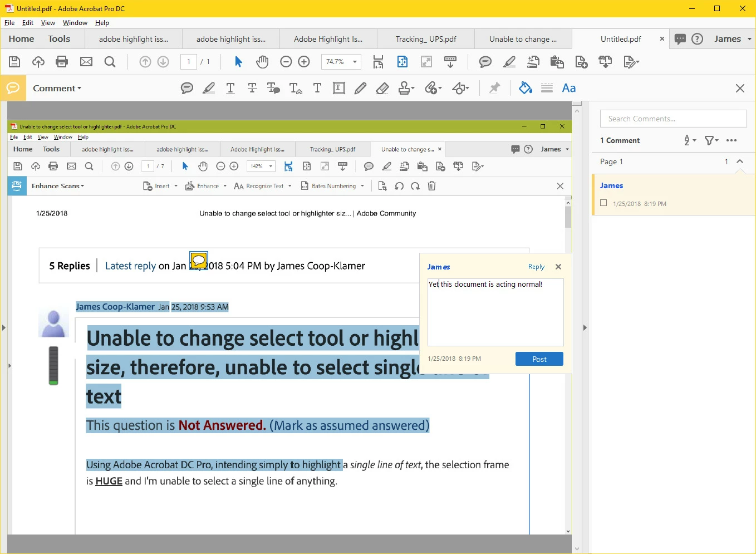This screenshot has width=756, height=554.
Task: Enter full screen view mode icon
Action: [426, 62]
